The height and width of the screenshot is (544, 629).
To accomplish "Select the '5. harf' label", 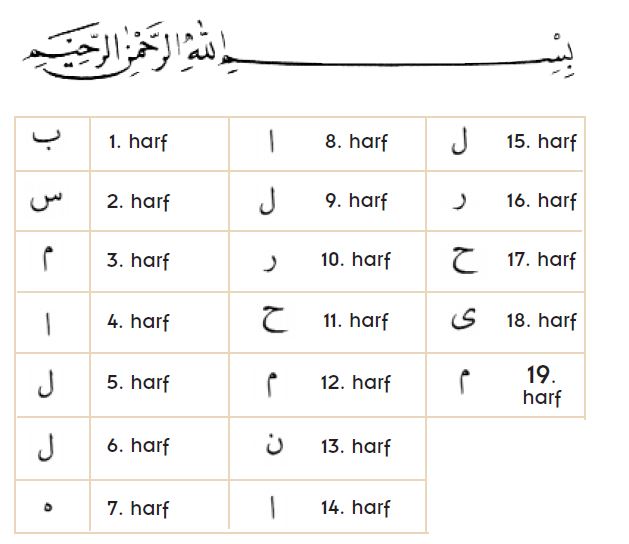I will coord(138,382).
